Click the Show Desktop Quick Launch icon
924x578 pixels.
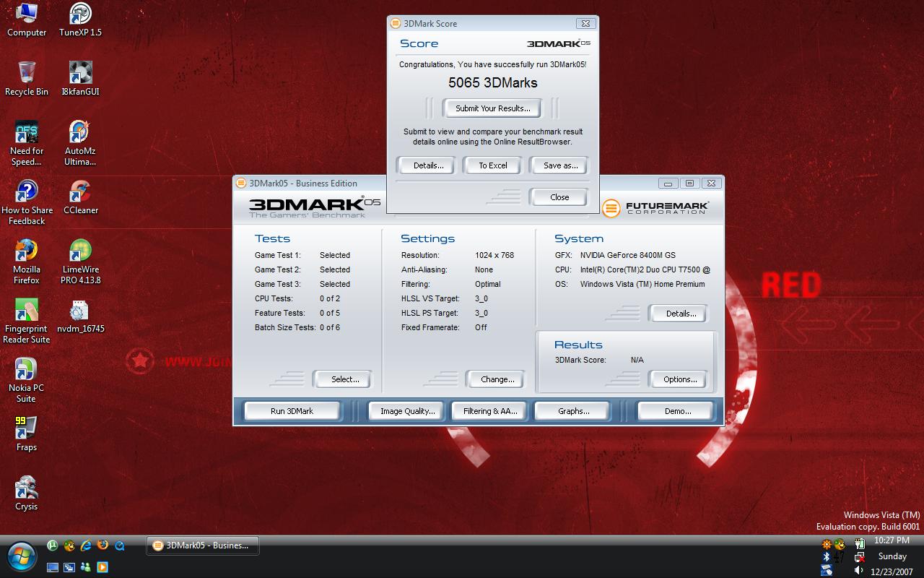(53, 567)
